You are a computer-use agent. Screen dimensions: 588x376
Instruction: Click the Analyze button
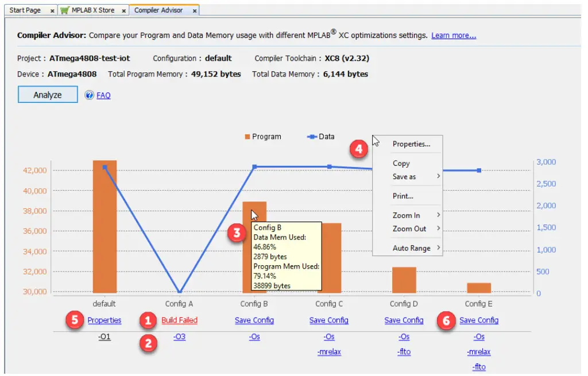(x=47, y=95)
